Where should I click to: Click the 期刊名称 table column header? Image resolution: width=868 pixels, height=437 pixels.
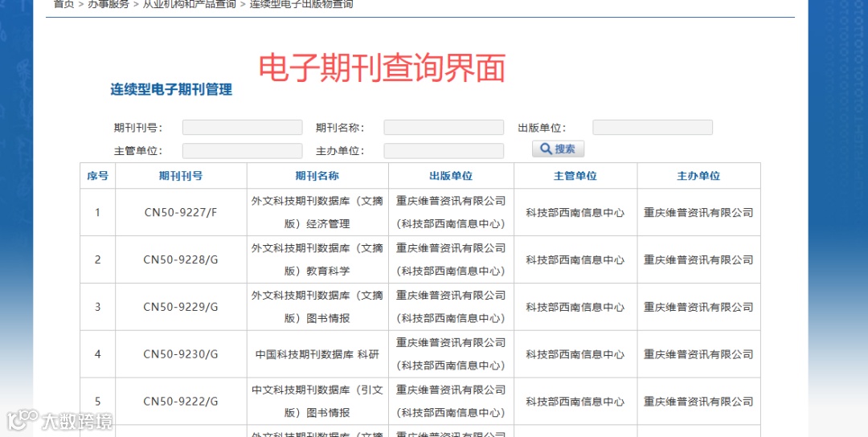[x=317, y=176]
